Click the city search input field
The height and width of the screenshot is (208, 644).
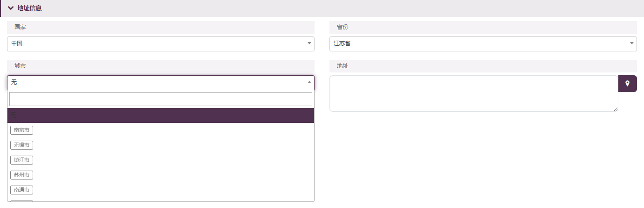[161, 99]
